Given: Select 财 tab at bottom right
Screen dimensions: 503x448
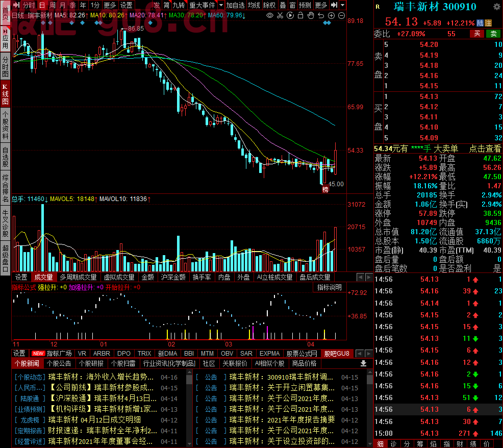Looking at the screenshot, I should click(460, 444).
